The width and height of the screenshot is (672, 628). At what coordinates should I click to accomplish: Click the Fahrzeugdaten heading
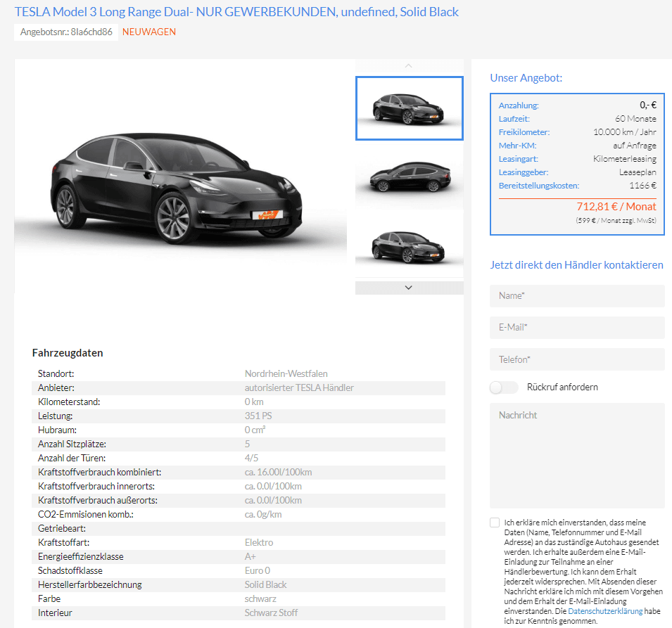tap(68, 353)
